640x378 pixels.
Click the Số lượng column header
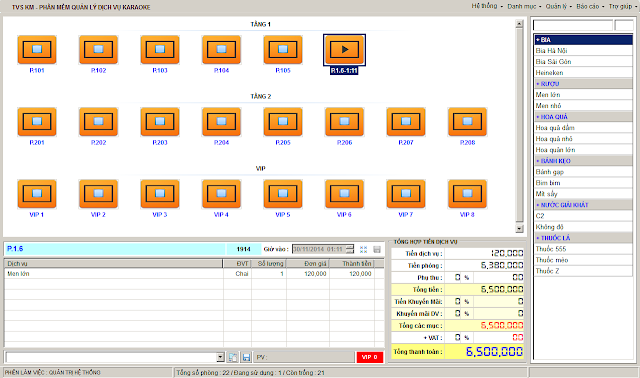point(269,264)
